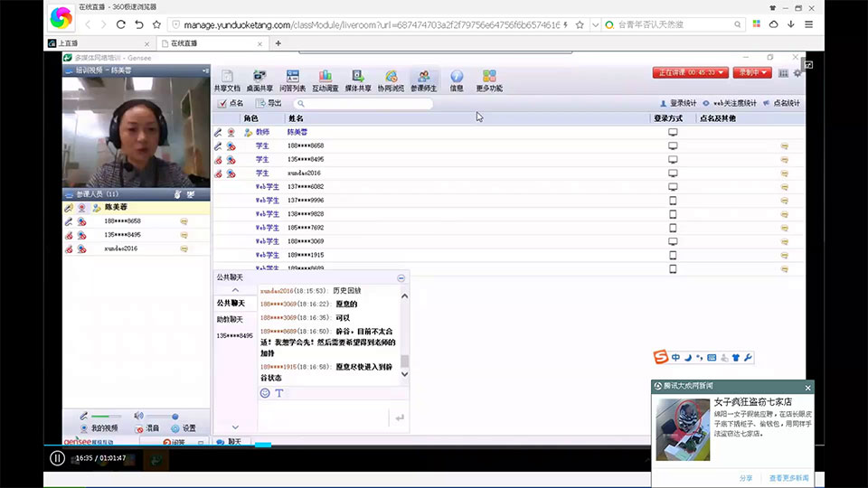This screenshot has height=488, width=868.
Task: Click bottom 聊天 chat tab
Action: [x=230, y=442]
